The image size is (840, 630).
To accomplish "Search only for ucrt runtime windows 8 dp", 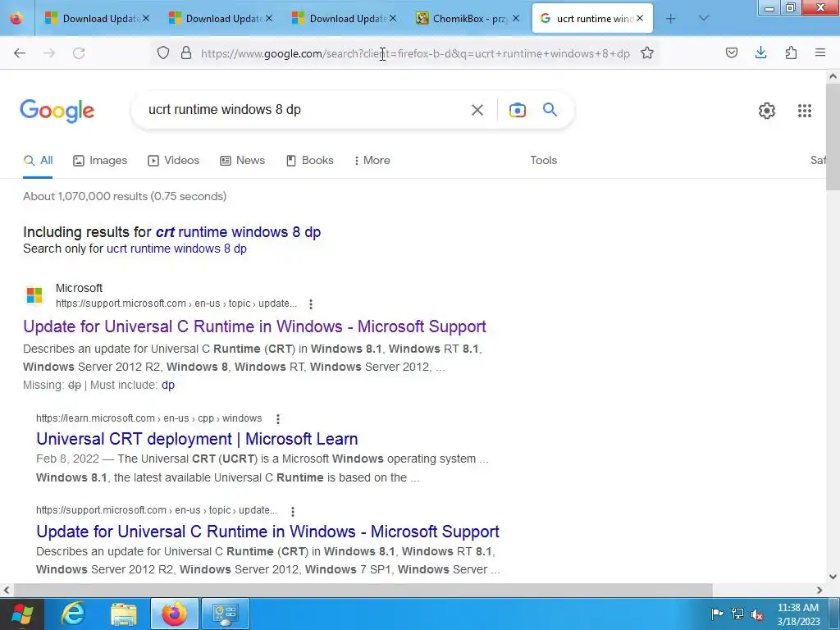I will point(176,249).
